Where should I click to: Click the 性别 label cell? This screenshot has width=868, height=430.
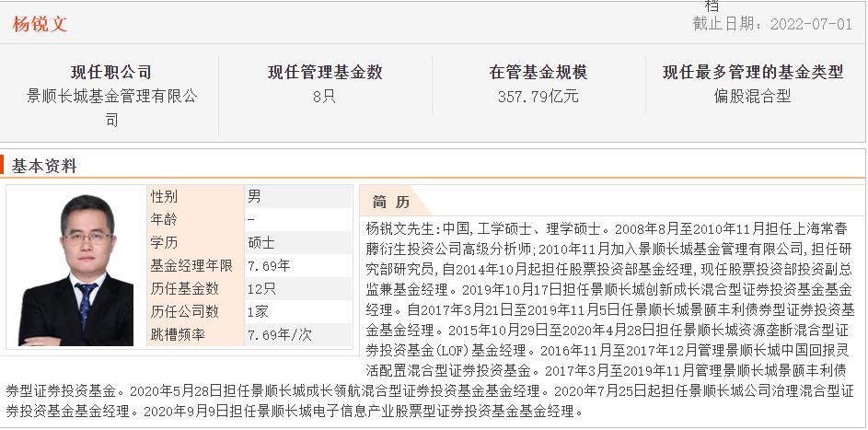[195, 196]
